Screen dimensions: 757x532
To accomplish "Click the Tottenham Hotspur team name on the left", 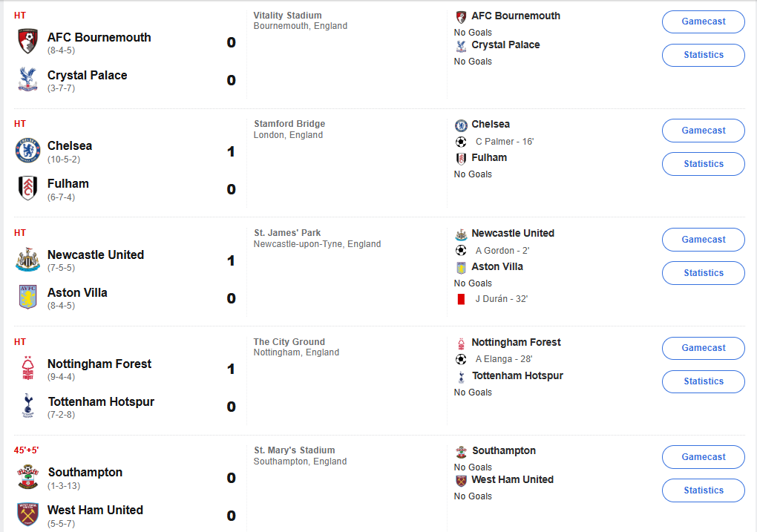I will 101,401.
